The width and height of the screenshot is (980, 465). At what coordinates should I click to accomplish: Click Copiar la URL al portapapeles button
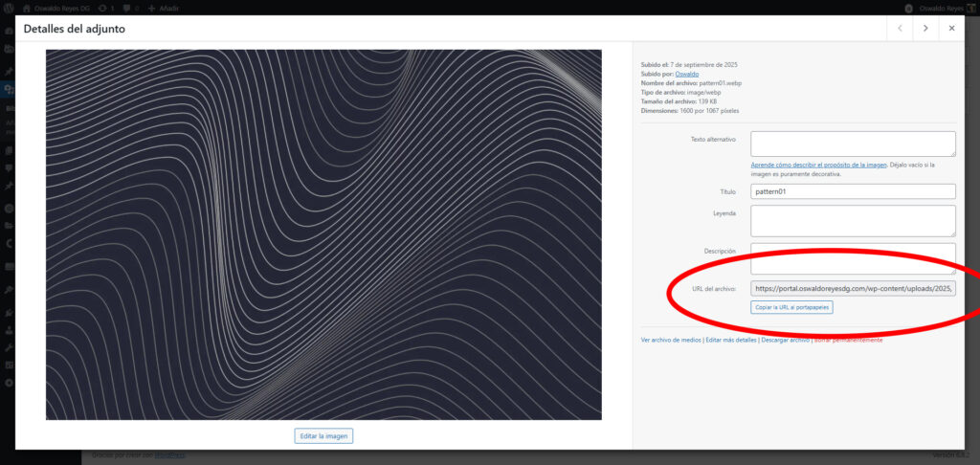[x=791, y=307]
